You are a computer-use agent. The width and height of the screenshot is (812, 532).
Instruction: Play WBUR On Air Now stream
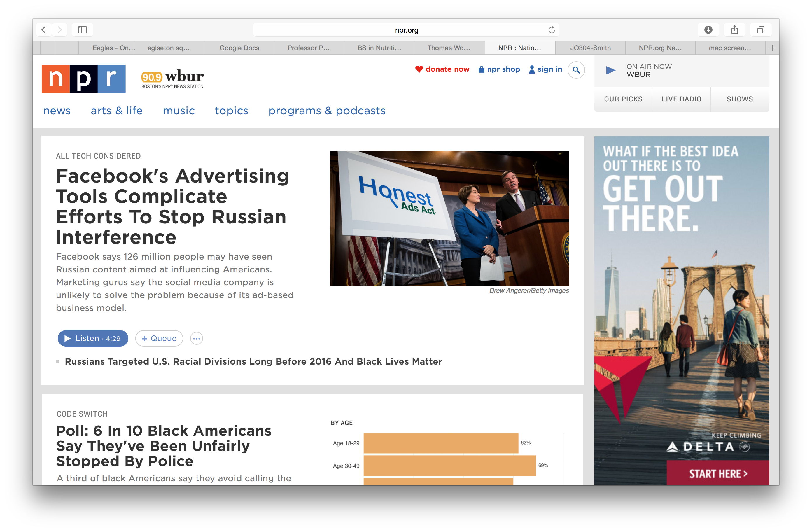tap(611, 70)
